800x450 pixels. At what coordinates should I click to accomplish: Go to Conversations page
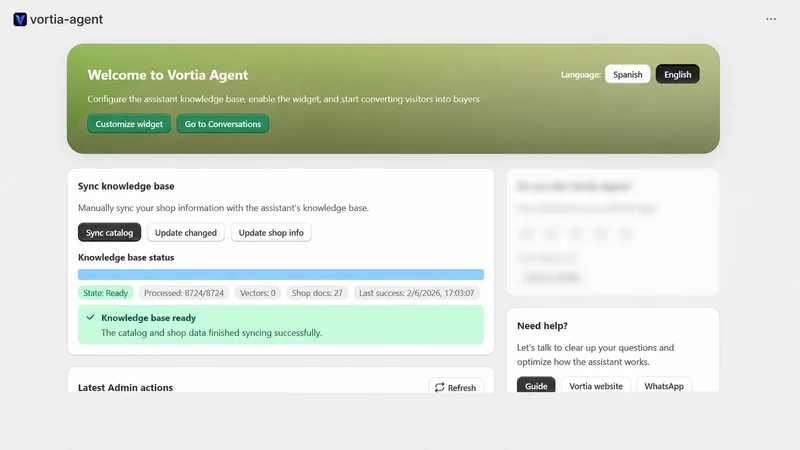coord(222,124)
